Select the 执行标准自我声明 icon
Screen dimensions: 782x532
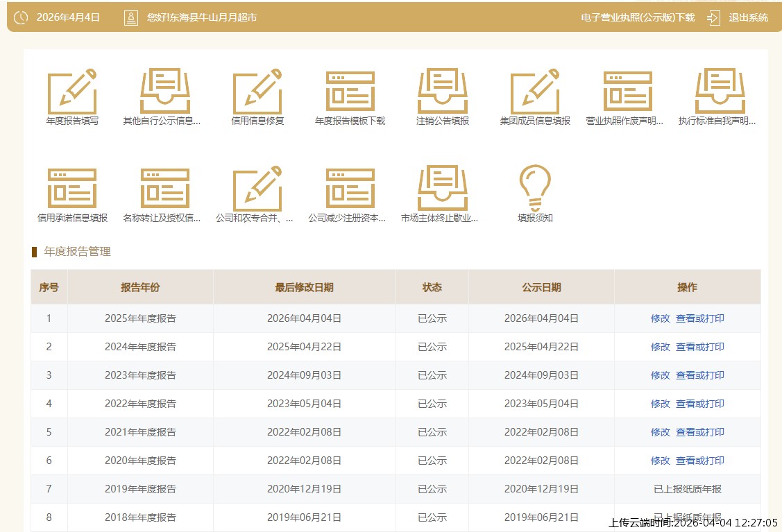click(720, 92)
